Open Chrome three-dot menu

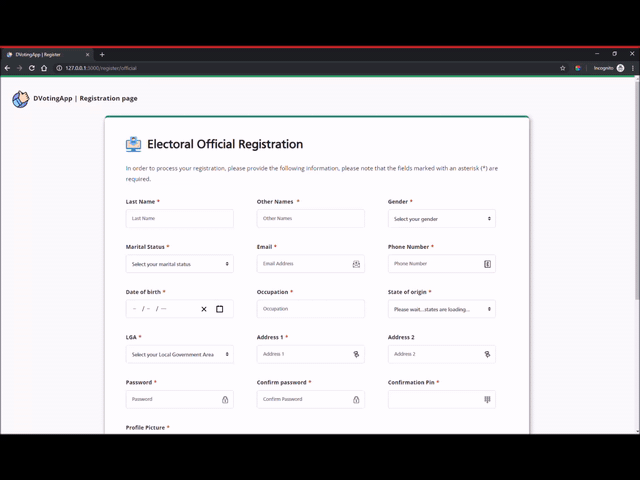coord(633,68)
